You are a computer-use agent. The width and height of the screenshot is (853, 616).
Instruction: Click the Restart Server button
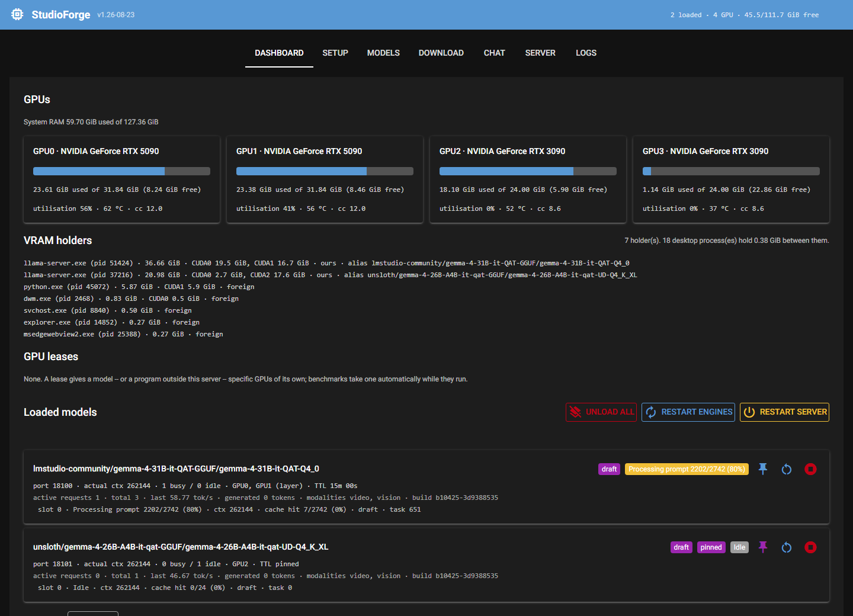click(784, 412)
